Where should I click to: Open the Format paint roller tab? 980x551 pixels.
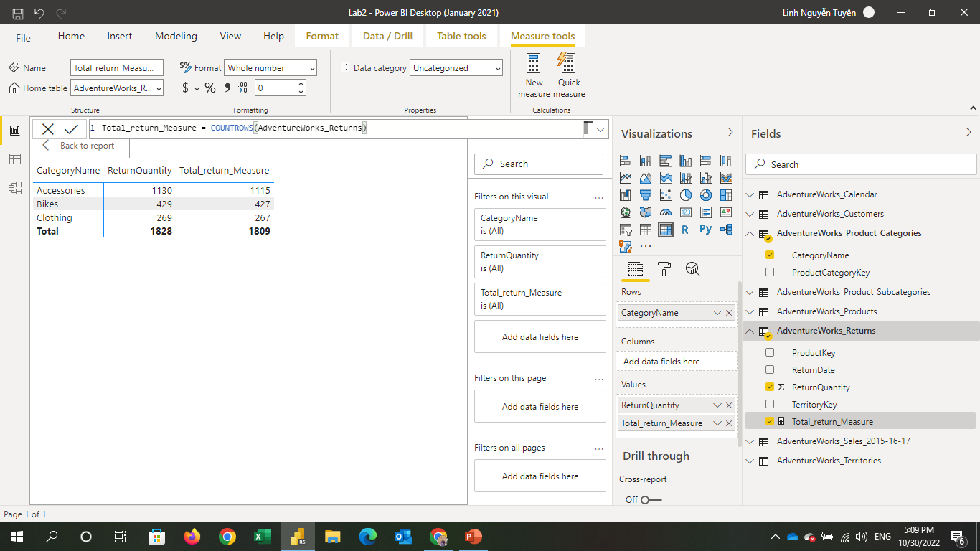click(x=664, y=269)
